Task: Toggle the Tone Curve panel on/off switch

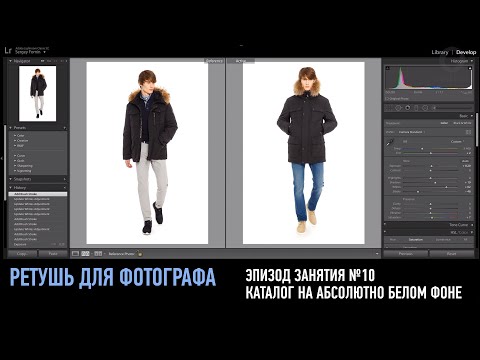Action: pyautogui.click(x=385, y=225)
